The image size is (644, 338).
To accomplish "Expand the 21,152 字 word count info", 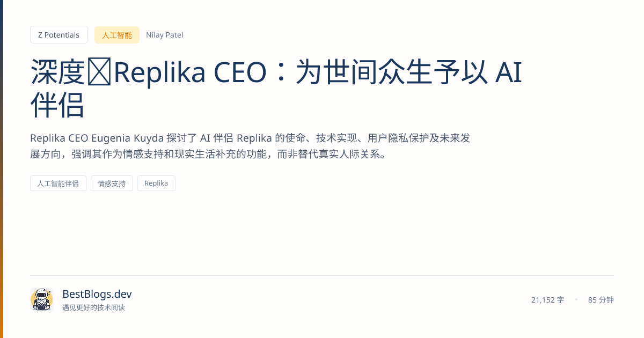I will pos(547,300).
